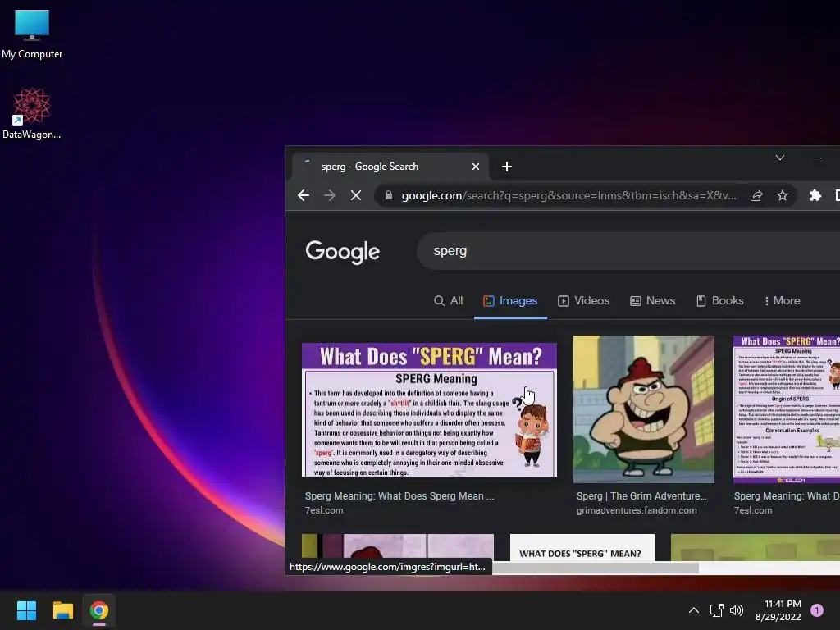This screenshot has height=630, width=840.
Task: View site information padlock icon
Action: 388,195
